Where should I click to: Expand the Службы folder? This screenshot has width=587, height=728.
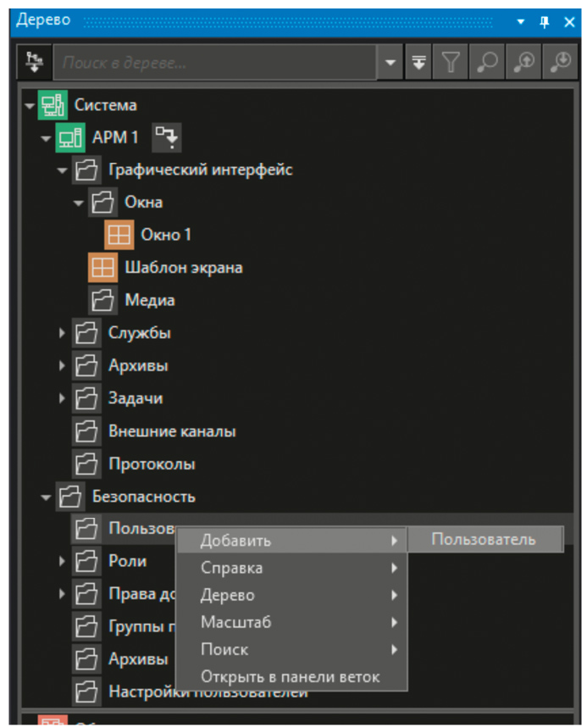[x=62, y=333]
